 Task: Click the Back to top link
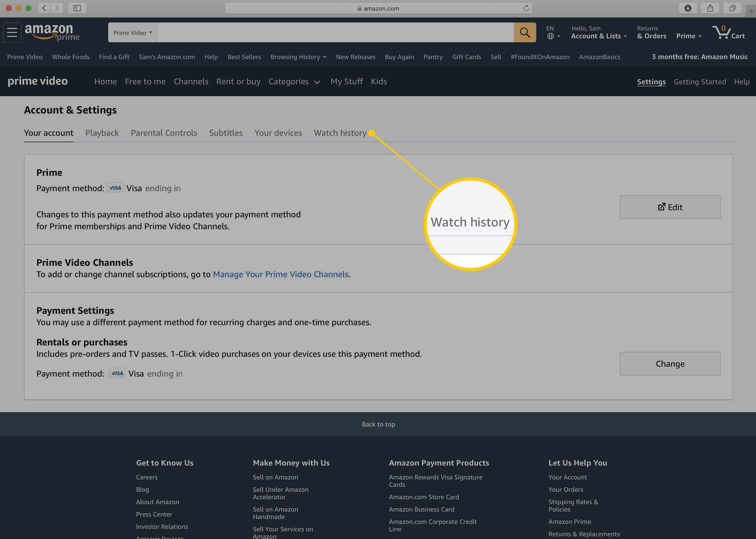378,424
